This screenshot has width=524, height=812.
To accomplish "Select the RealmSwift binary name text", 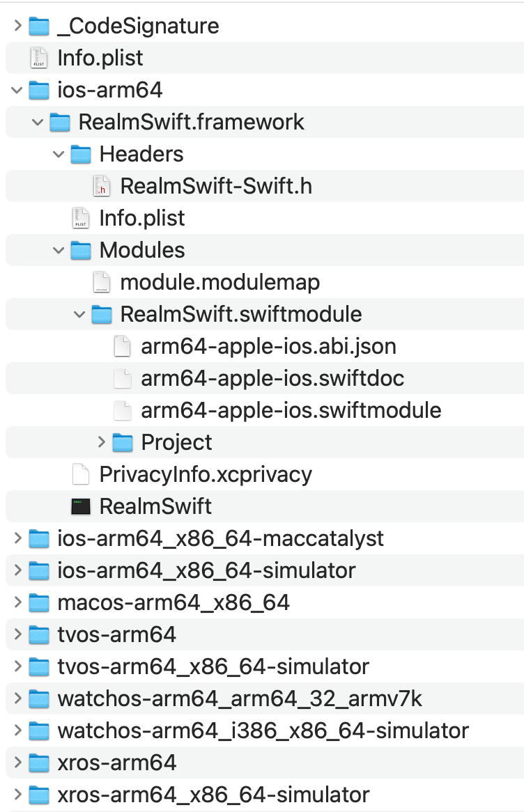I will tap(155, 506).
